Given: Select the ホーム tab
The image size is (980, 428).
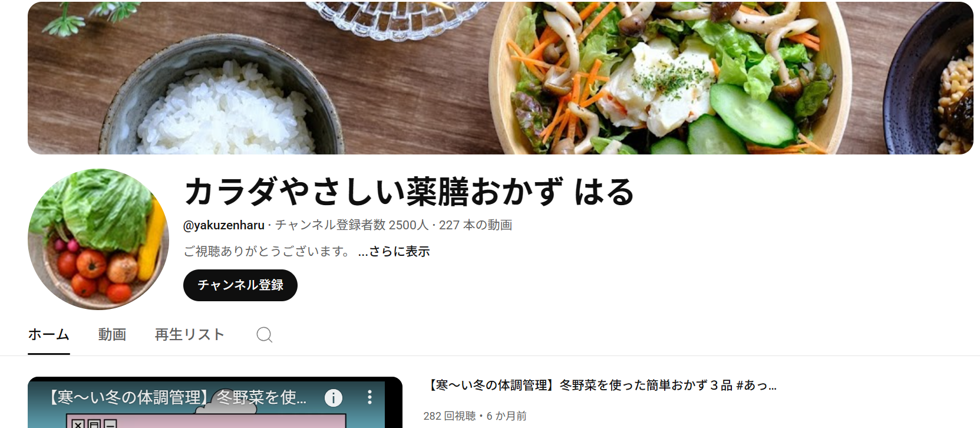Looking at the screenshot, I should point(49,335).
